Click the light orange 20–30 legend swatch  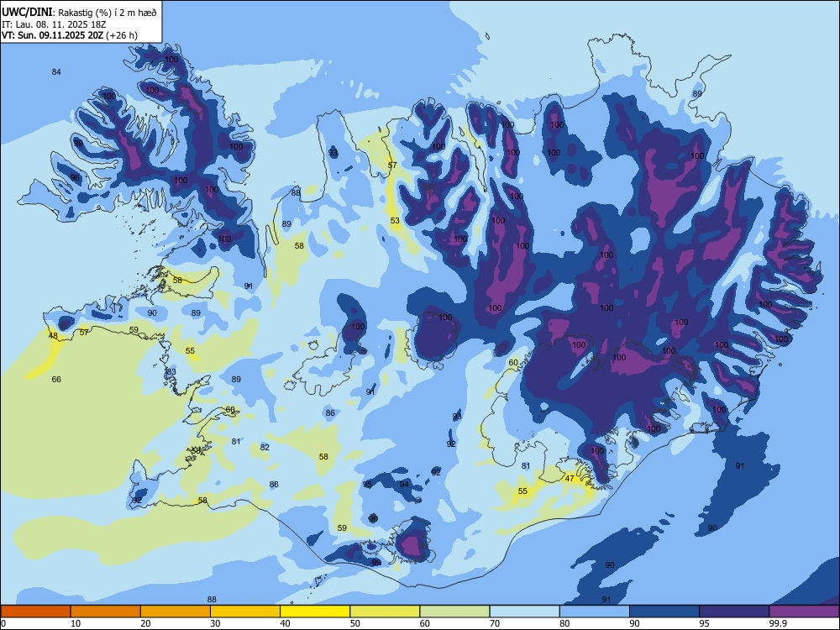[x=176, y=612]
